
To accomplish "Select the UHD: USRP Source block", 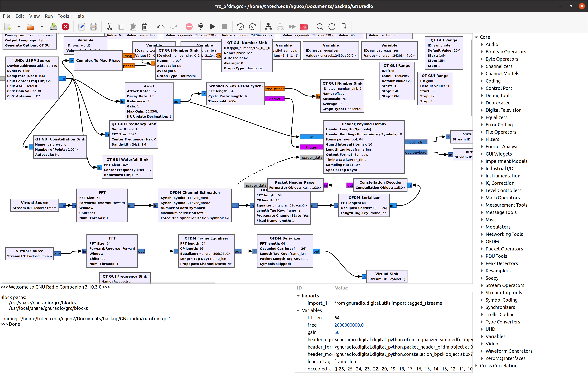I will [32, 78].
